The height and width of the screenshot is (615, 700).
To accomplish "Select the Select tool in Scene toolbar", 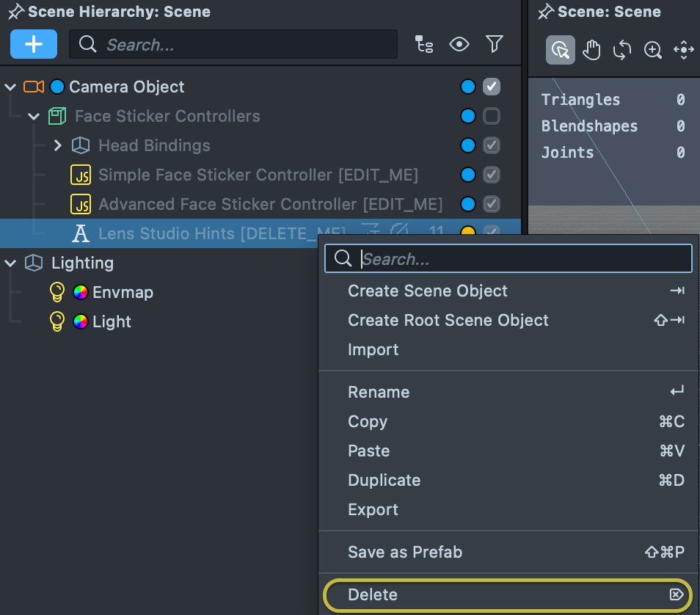I will tap(561, 50).
